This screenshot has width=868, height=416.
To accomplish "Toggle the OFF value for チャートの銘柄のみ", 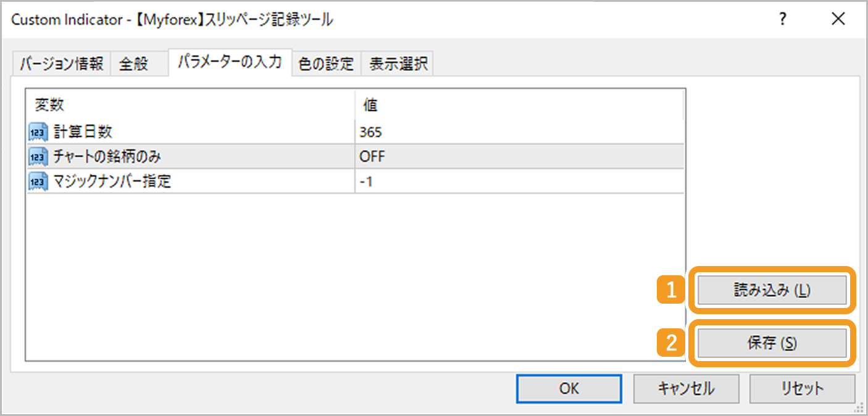I will (x=369, y=156).
